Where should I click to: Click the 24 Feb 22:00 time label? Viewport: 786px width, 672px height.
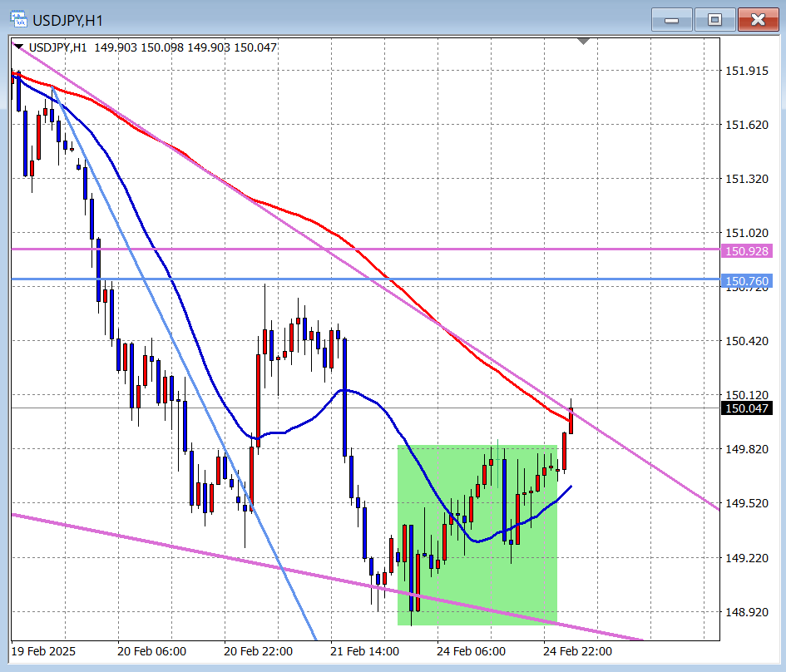point(577,651)
